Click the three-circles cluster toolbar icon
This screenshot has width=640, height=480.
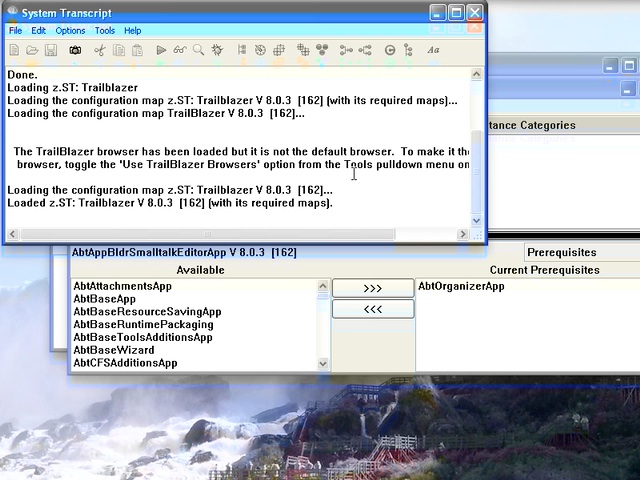(x=322, y=50)
